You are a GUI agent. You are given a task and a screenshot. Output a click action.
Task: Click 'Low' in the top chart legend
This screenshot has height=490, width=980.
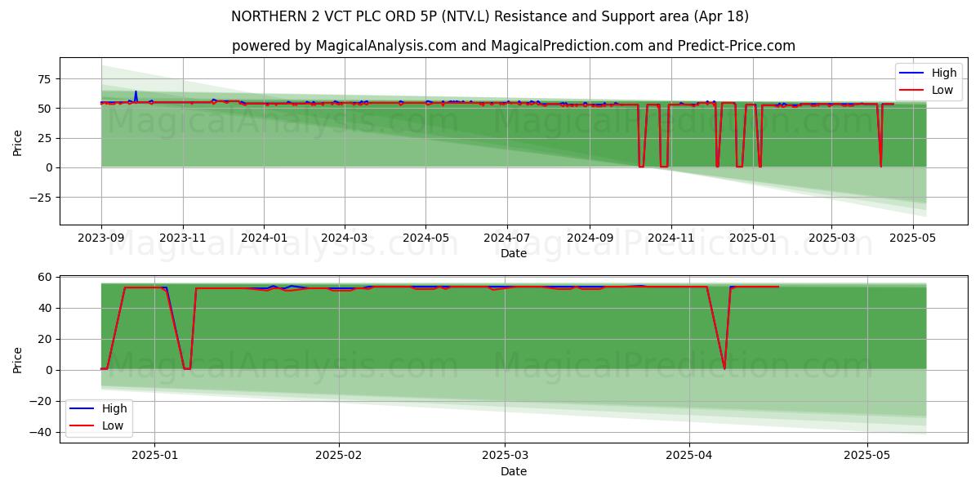(x=942, y=90)
